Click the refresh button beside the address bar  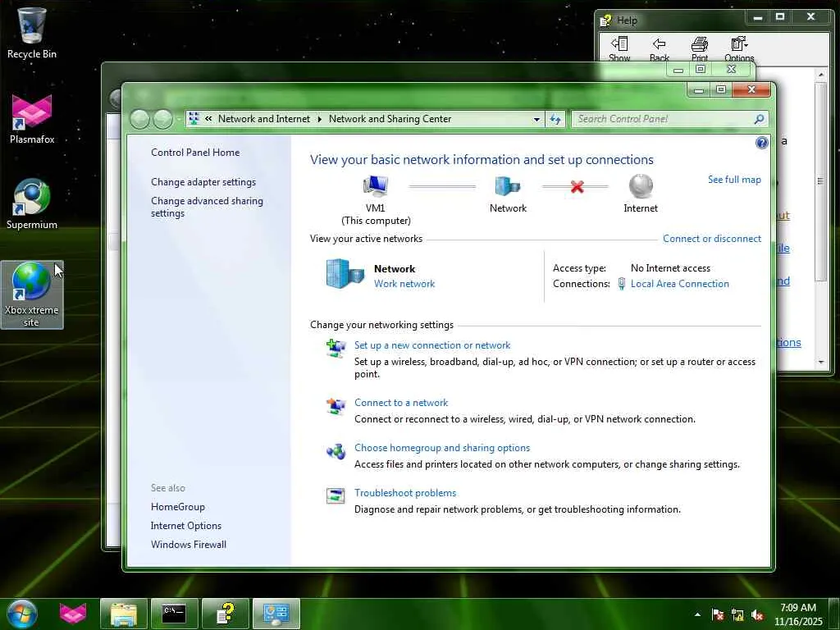(555, 119)
